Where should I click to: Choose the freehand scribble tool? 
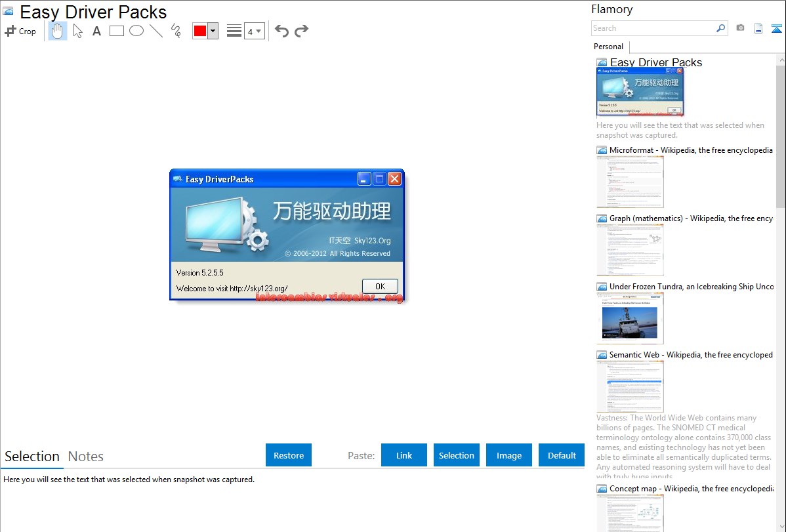click(x=176, y=31)
